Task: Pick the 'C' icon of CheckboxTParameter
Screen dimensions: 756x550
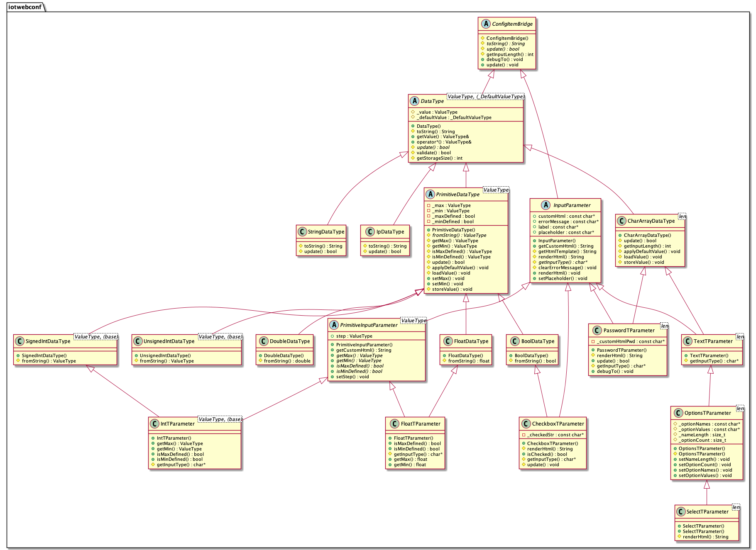Action: (526, 423)
